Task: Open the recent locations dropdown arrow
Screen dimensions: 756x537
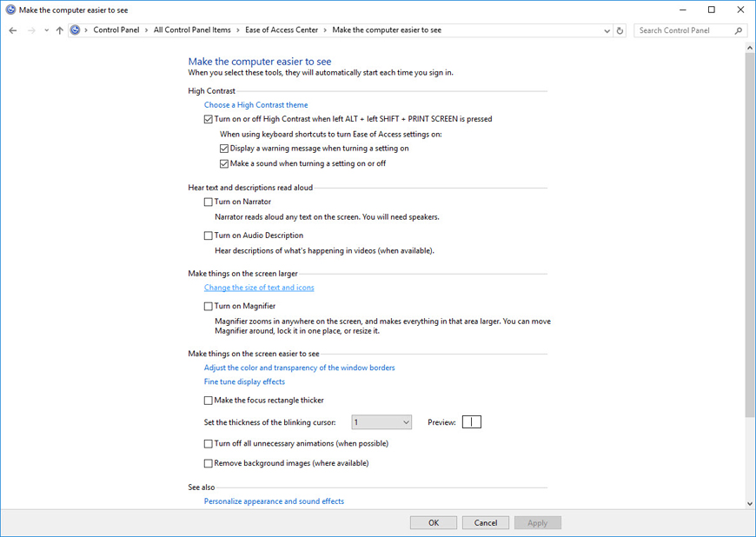Action: (46, 30)
